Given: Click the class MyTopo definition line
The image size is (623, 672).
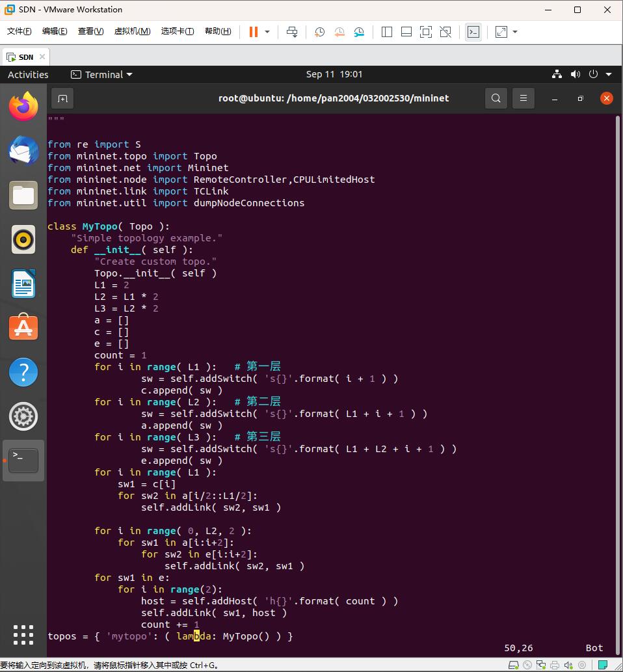Looking at the screenshot, I should coord(109,226).
